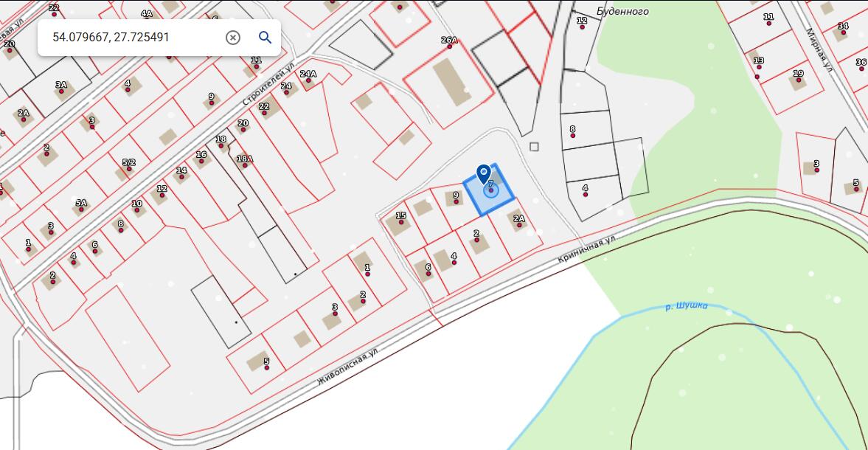Click the Мирная ул street label
868x450 pixels.
[819, 49]
